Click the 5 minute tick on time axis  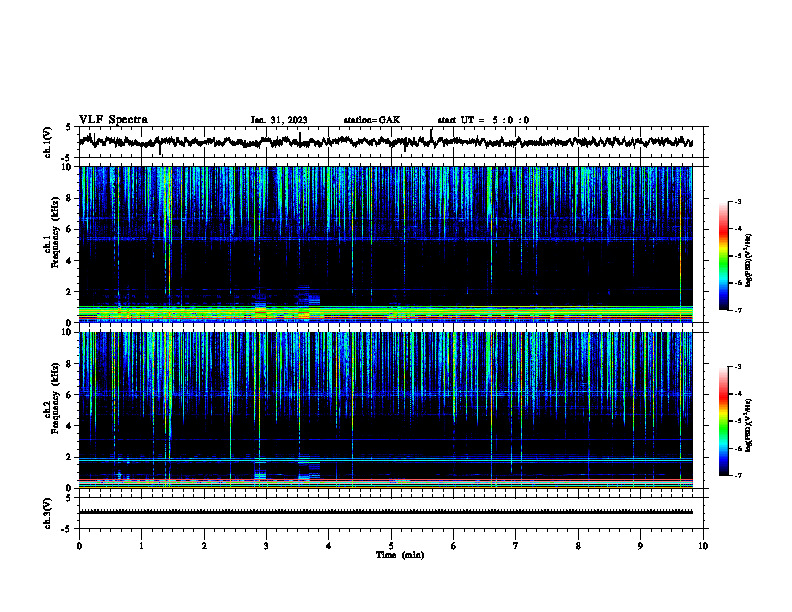(391, 546)
